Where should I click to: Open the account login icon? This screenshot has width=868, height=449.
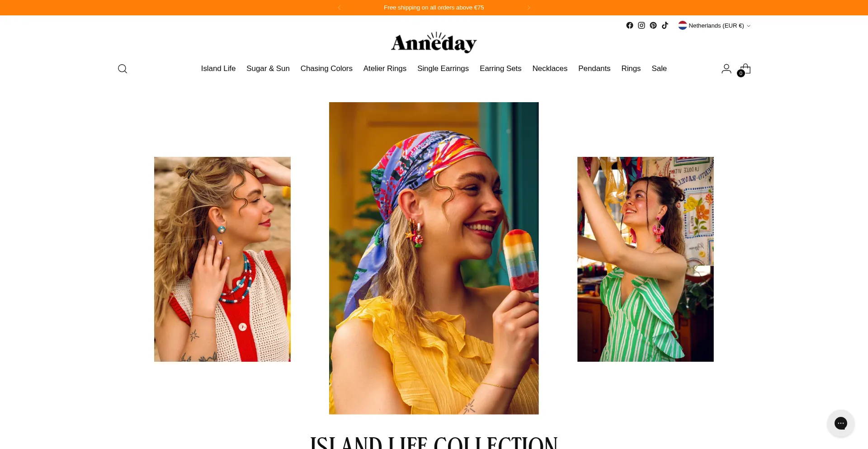point(726,69)
